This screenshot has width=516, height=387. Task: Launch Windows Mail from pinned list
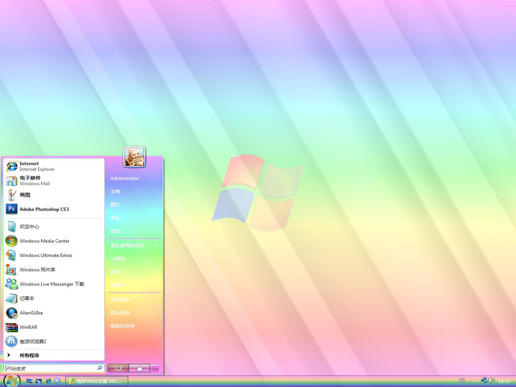tap(54, 180)
